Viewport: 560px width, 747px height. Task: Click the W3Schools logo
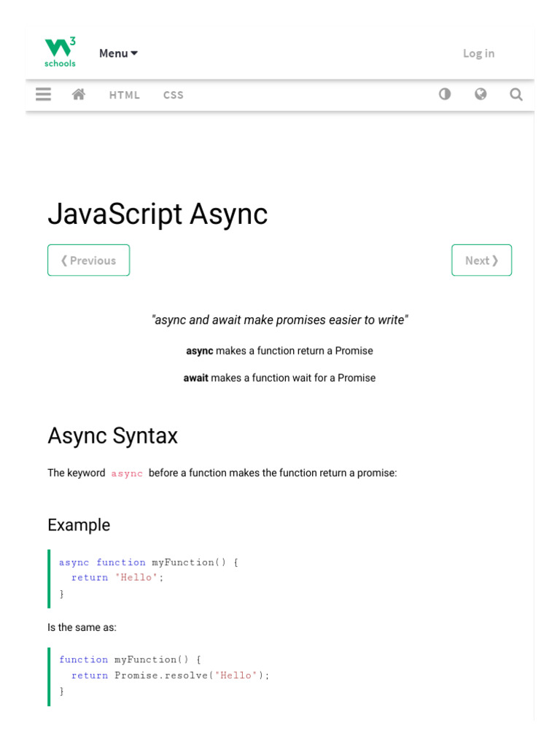coord(60,53)
